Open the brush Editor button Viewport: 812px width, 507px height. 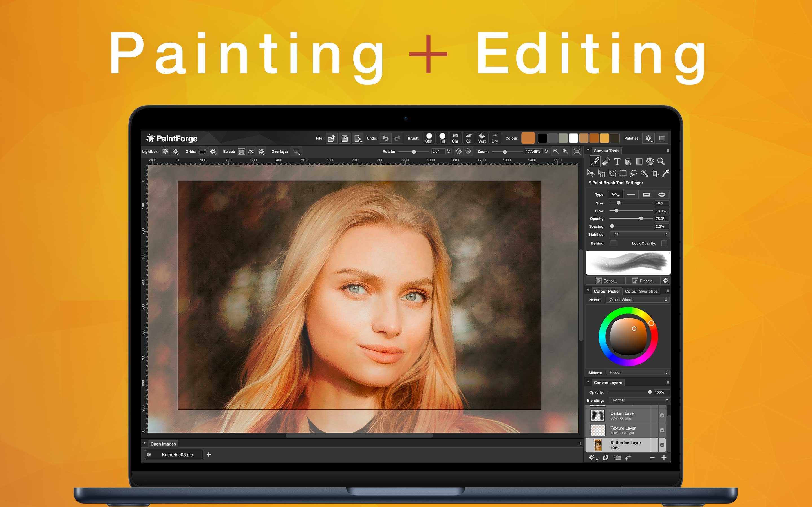pyautogui.click(x=606, y=281)
